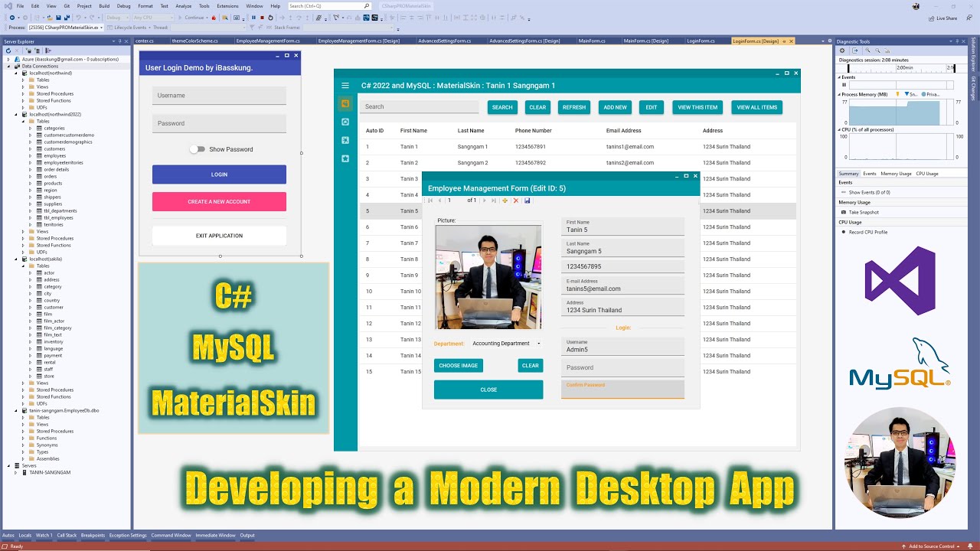The image size is (980, 551).
Task: Click in the Username field of login form
Action: [219, 96]
